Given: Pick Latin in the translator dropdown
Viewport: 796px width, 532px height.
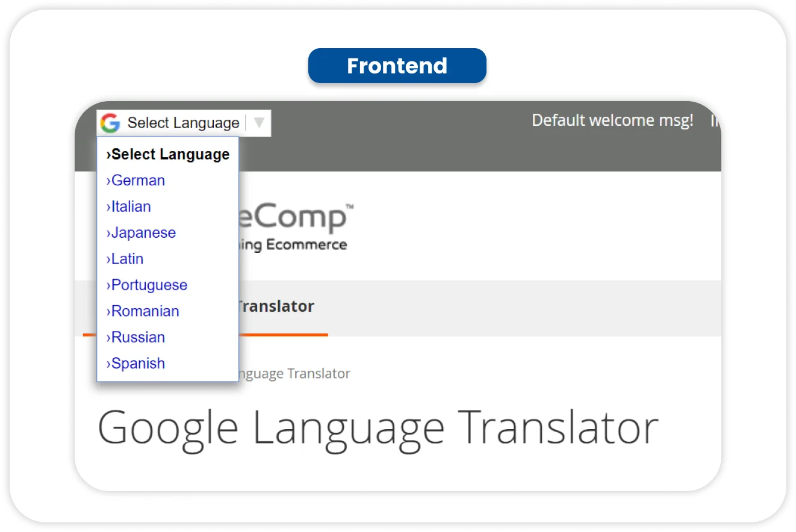Looking at the screenshot, I should (126, 259).
